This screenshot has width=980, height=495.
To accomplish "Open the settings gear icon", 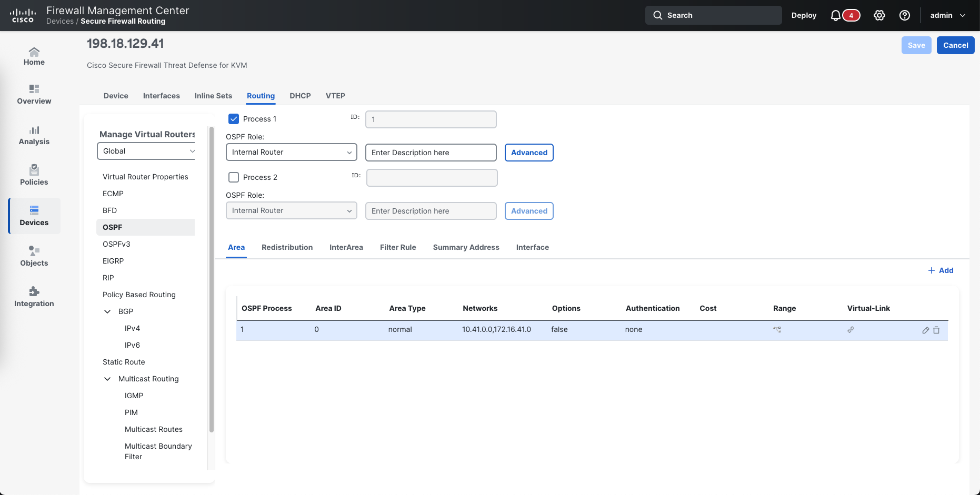I will [879, 16].
